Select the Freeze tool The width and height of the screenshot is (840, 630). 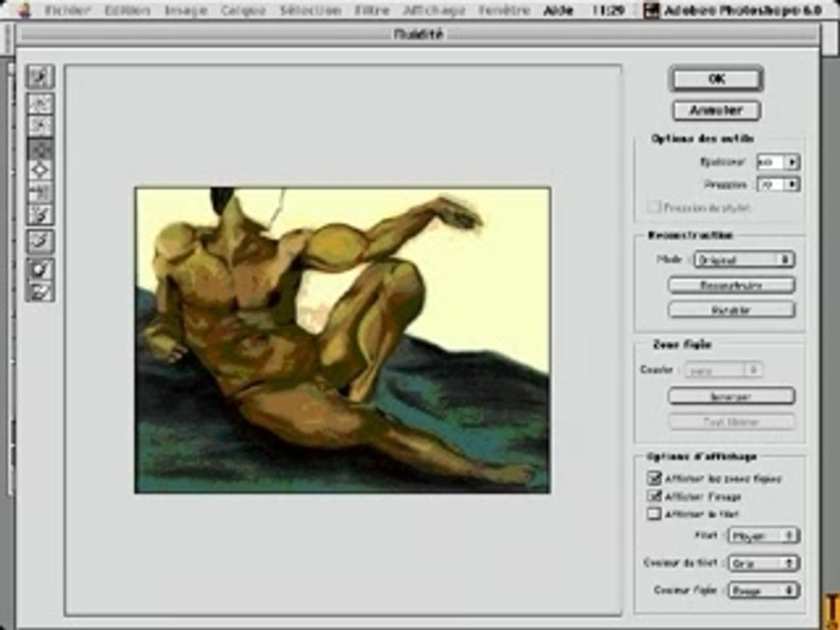[39, 269]
